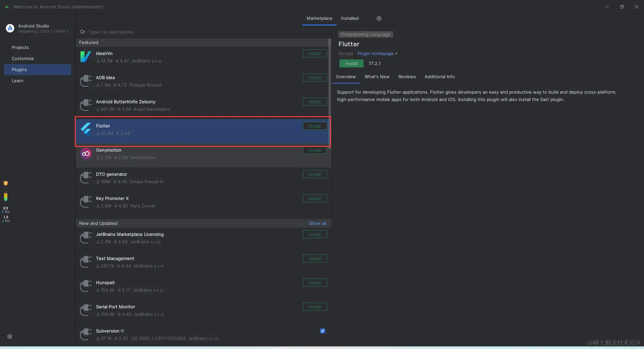
Task: Click the Hunspell plugin icon
Action: click(x=86, y=286)
